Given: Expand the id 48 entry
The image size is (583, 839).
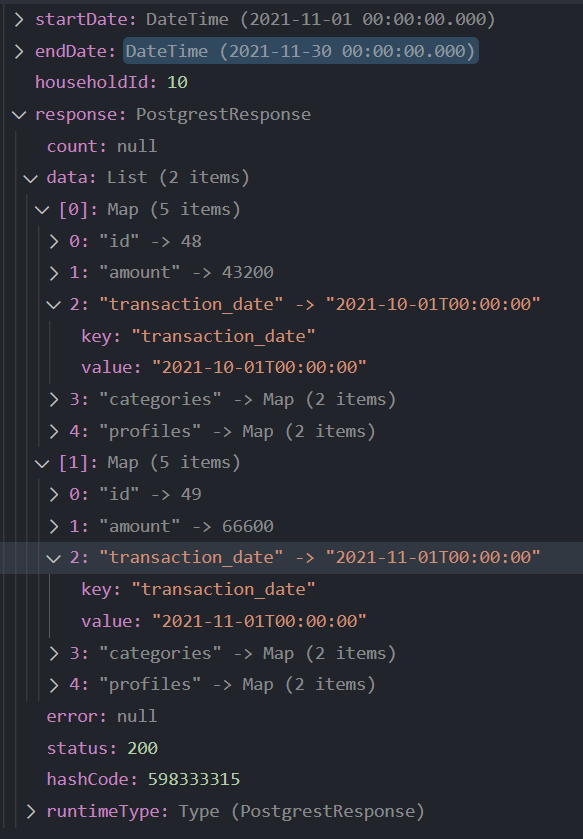Looking at the screenshot, I should [56, 241].
